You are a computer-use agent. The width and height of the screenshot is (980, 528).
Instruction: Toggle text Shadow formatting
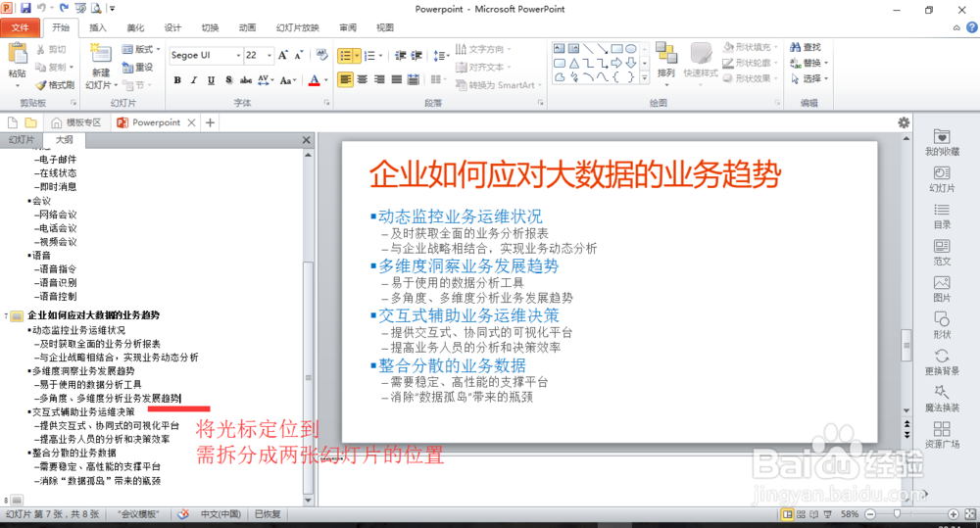(228, 80)
